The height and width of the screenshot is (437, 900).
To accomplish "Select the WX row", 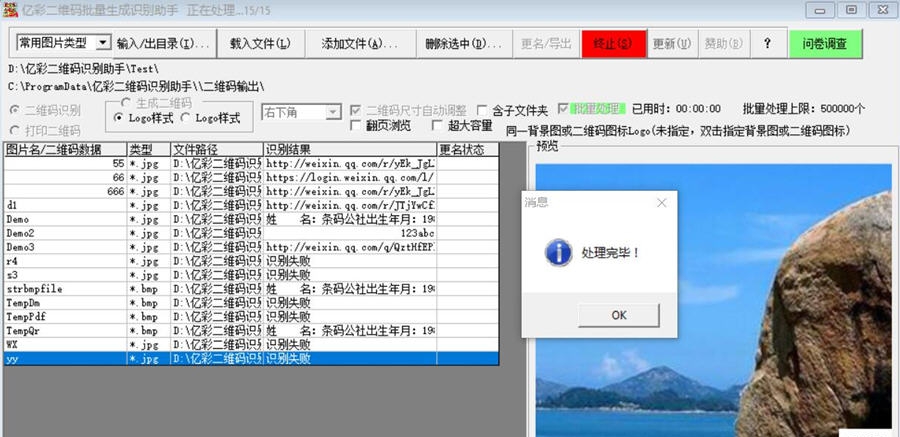I will coord(251,345).
